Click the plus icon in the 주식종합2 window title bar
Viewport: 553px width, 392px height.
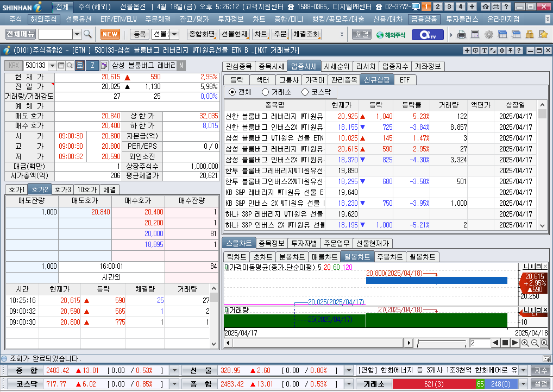(467, 50)
